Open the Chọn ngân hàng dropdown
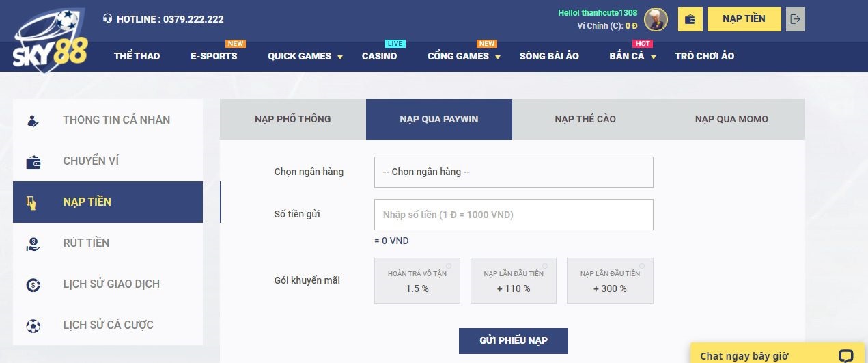 coord(514,172)
